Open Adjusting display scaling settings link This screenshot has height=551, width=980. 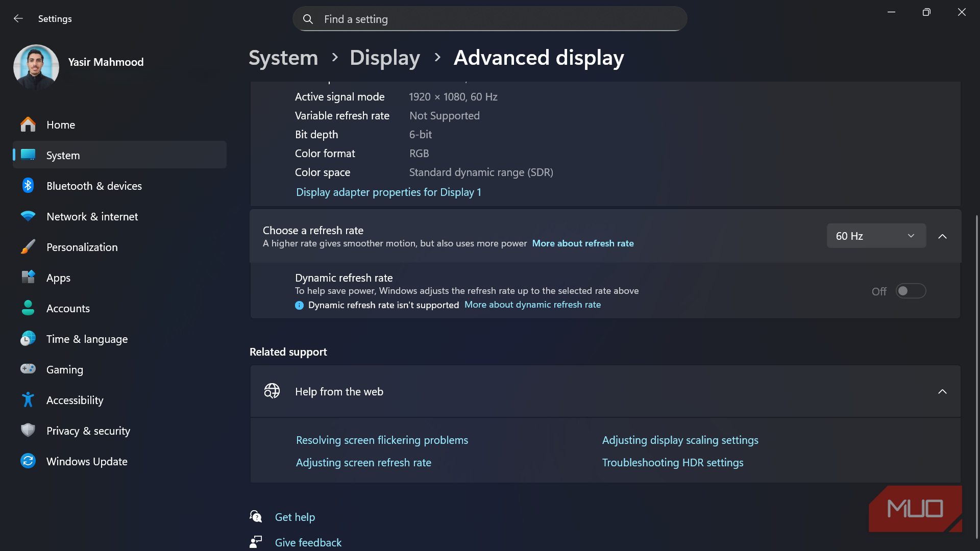[680, 440]
